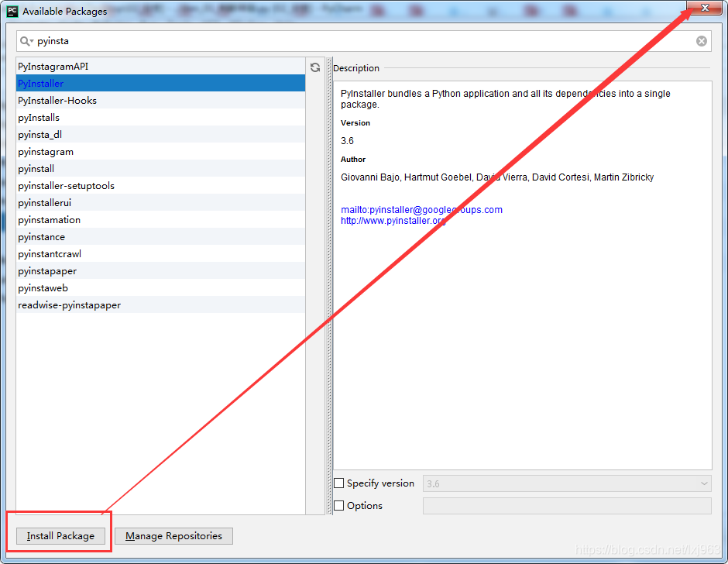Click the search magnifier icon

(26, 41)
